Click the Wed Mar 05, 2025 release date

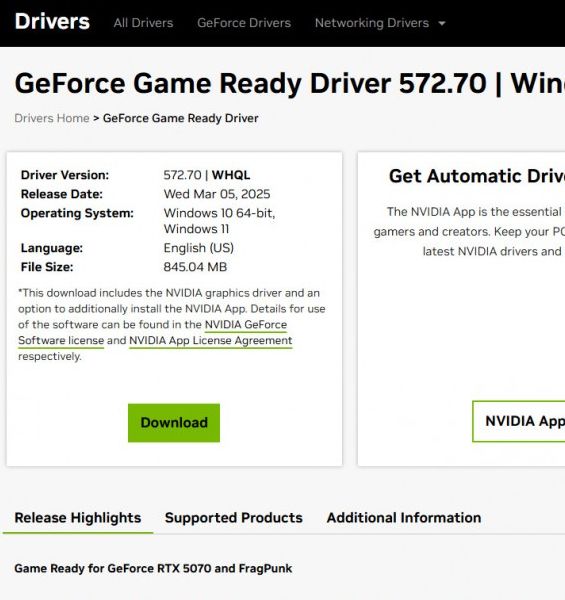click(x=217, y=194)
